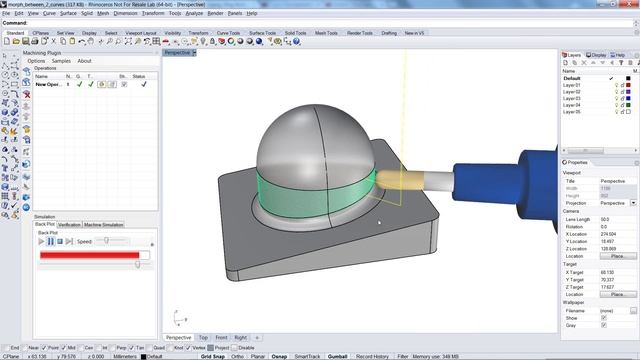This screenshot has width=640, height=360.
Task: Click the layer Filter funnel icon
Action: 621,63
